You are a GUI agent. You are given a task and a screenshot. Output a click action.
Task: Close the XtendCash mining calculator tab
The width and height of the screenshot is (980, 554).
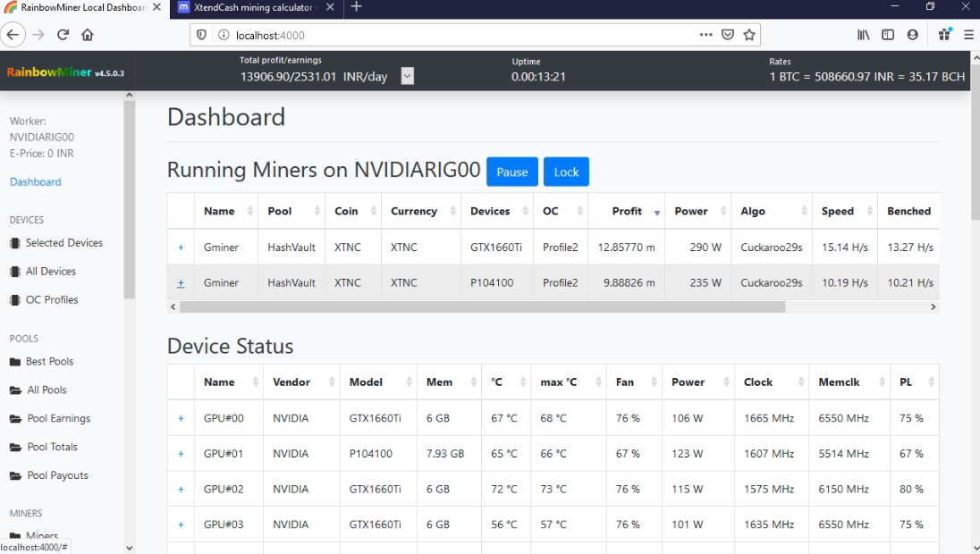pyautogui.click(x=330, y=7)
